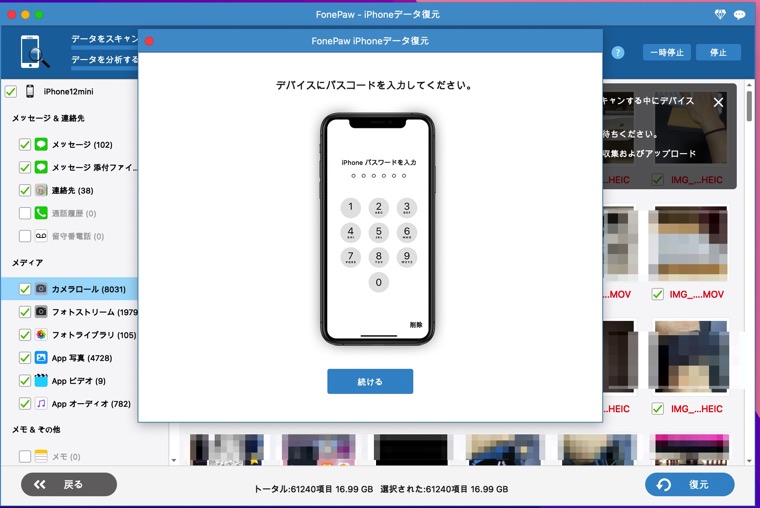
Task: Click the App ビデオ clapperboard icon
Action: point(41,380)
